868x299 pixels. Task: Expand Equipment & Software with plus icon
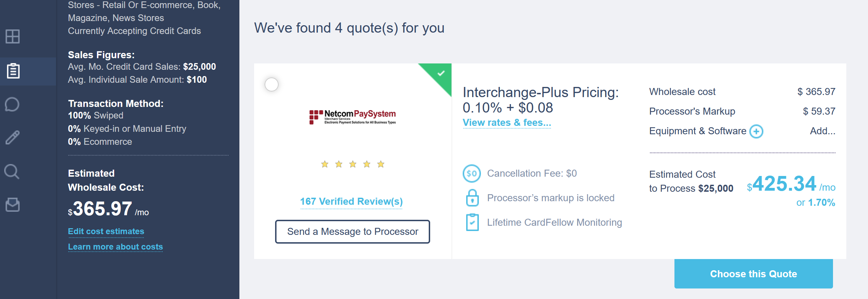(x=756, y=131)
